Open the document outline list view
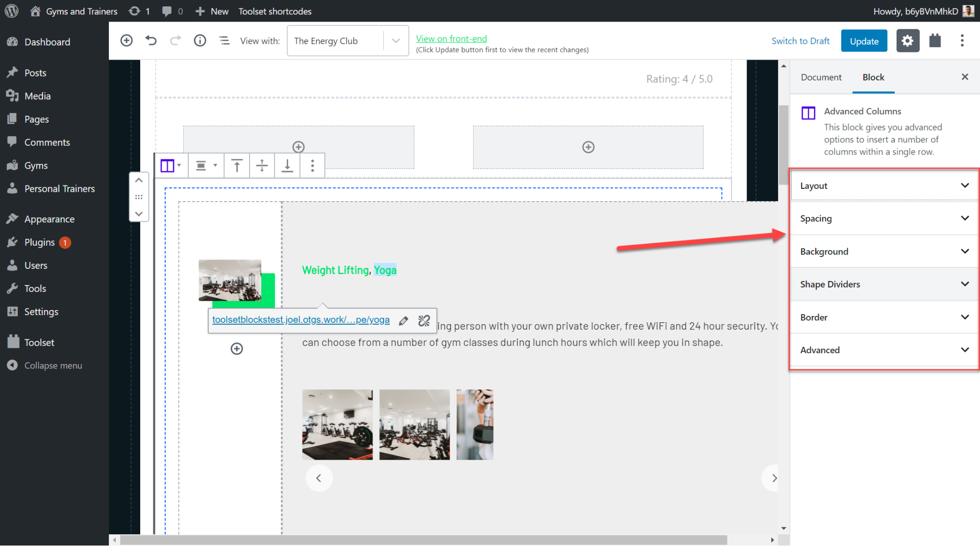The height and width of the screenshot is (546, 980). (x=225, y=41)
